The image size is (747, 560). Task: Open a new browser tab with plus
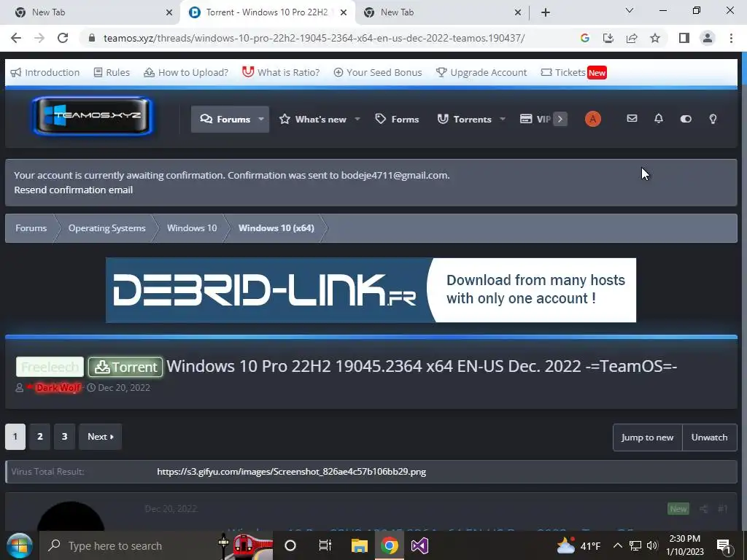[x=546, y=12]
